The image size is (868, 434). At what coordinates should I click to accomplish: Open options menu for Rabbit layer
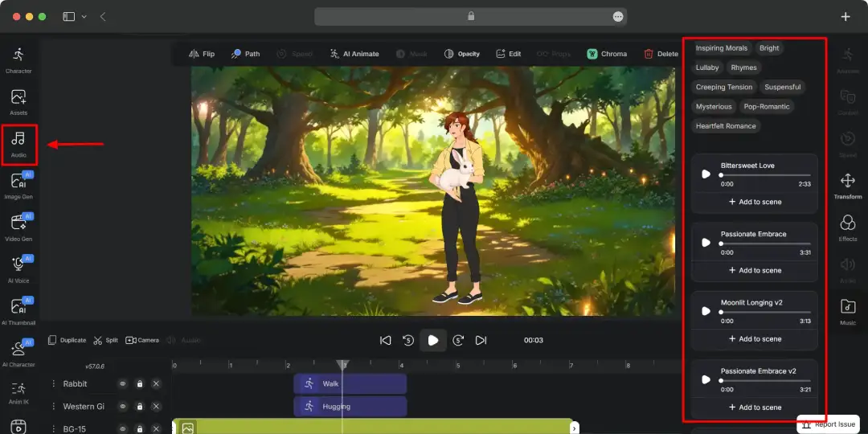point(54,383)
